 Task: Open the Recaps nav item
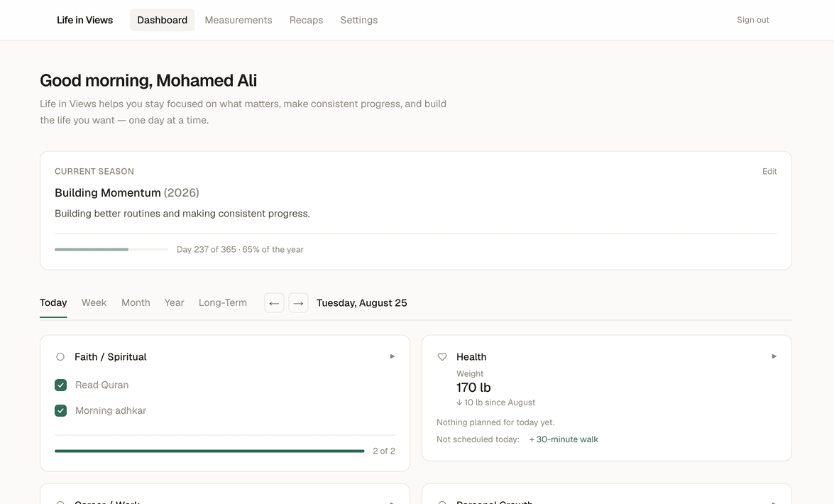coord(307,20)
